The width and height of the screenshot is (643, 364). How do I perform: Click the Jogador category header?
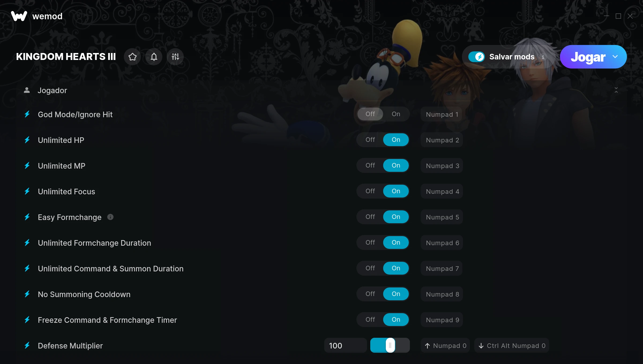pos(322,90)
